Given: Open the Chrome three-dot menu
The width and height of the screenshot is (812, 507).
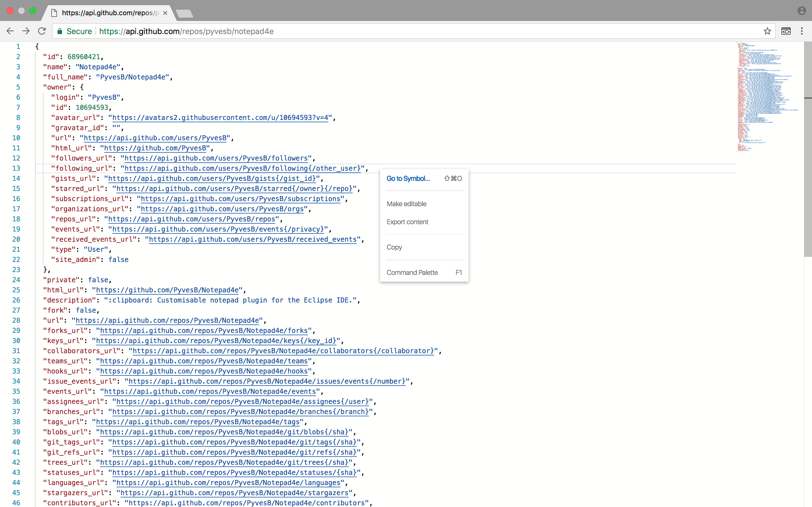Looking at the screenshot, I should pos(802,31).
